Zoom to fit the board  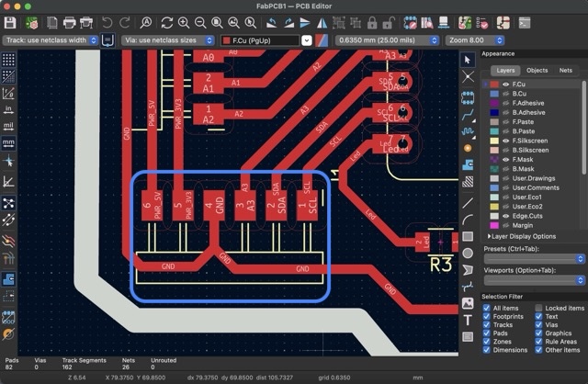(x=217, y=23)
